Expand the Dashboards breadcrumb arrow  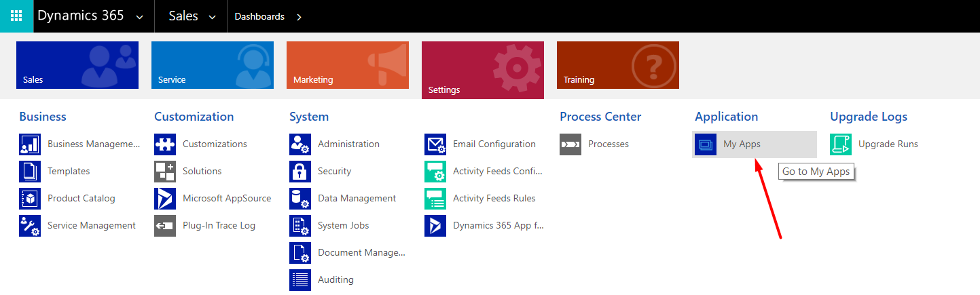coord(299,17)
